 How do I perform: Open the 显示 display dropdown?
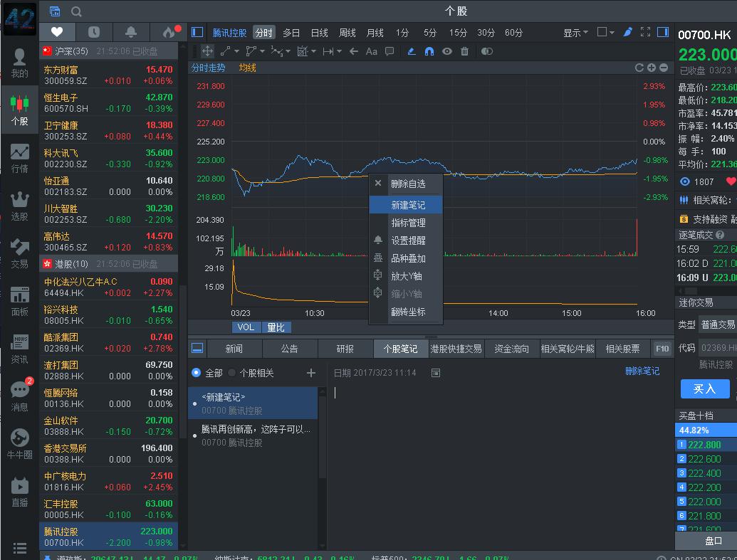tap(575, 33)
